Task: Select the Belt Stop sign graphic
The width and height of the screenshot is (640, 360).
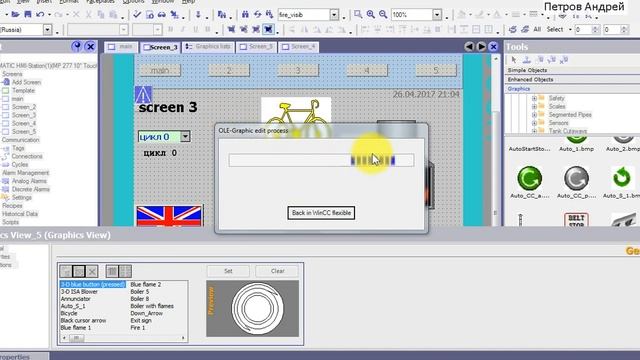Action: 576,220
